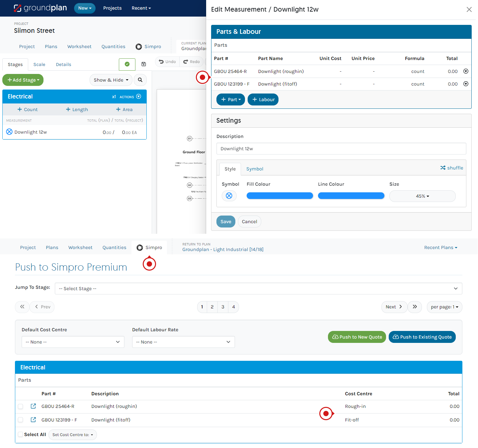Image resolution: width=478 pixels, height=448 pixels.
Task: Pick the Line Colour swatch
Action: pos(351,196)
